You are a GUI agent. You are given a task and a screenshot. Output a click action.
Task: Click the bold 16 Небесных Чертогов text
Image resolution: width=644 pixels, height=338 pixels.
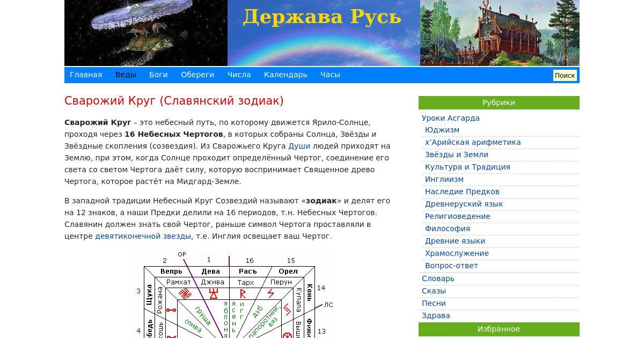[x=174, y=134]
